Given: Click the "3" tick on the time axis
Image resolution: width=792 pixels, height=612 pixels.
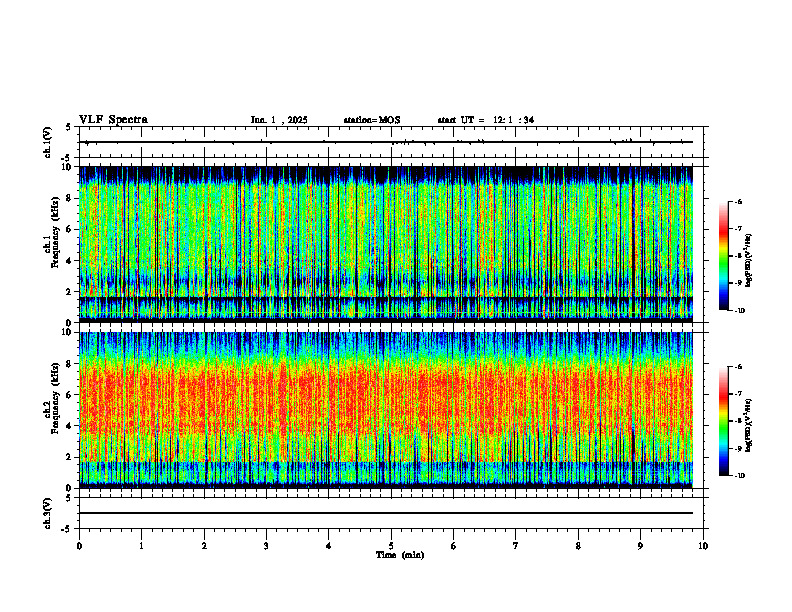Looking at the screenshot, I should (266, 546).
